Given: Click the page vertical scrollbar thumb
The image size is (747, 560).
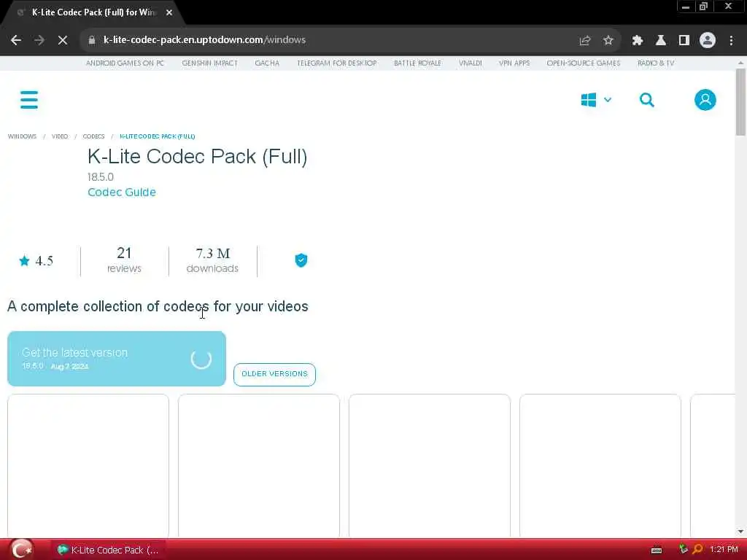Looking at the screenshot, I should coord(740,102).
